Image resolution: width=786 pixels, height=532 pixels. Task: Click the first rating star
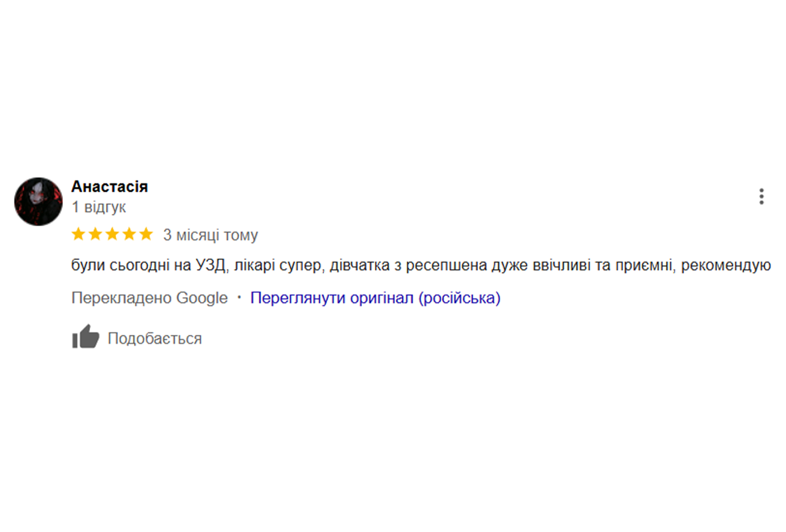tap(78, 234)
